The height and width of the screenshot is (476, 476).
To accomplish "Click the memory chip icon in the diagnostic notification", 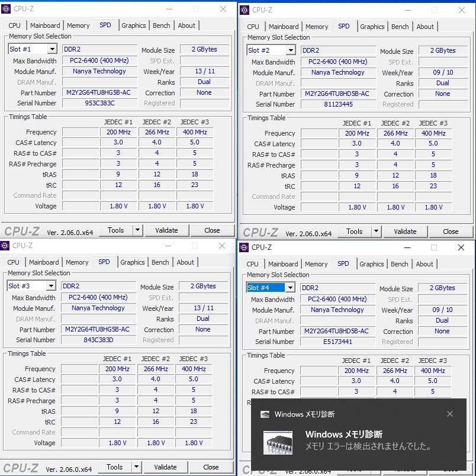I will (x=278, y=442).
